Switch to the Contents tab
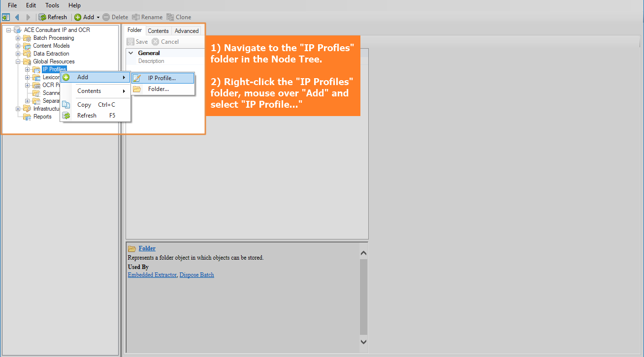Image resolution: width=644 pixels, height=357 pixels. [x=158, y=31]
